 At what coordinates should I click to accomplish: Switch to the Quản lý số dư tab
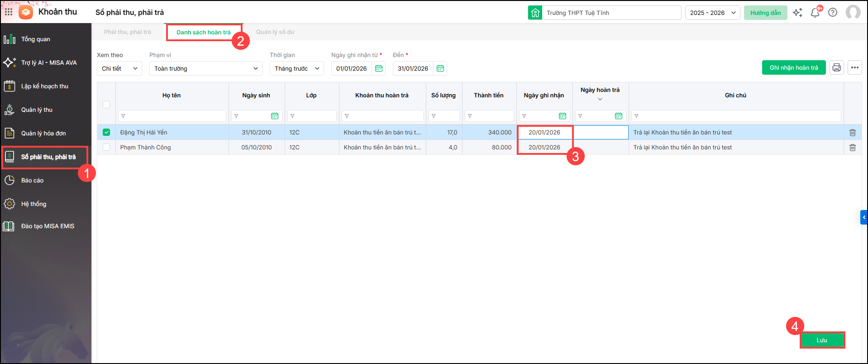(x=275, y=32)
